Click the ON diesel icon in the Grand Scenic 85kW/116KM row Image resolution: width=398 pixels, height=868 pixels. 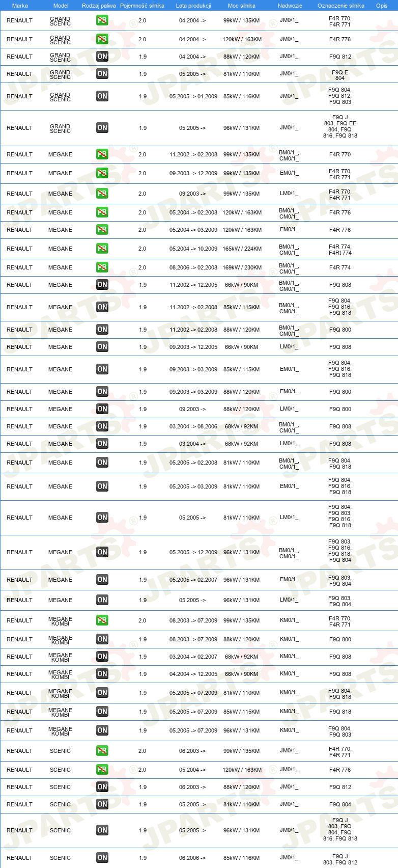click(102, 96)
